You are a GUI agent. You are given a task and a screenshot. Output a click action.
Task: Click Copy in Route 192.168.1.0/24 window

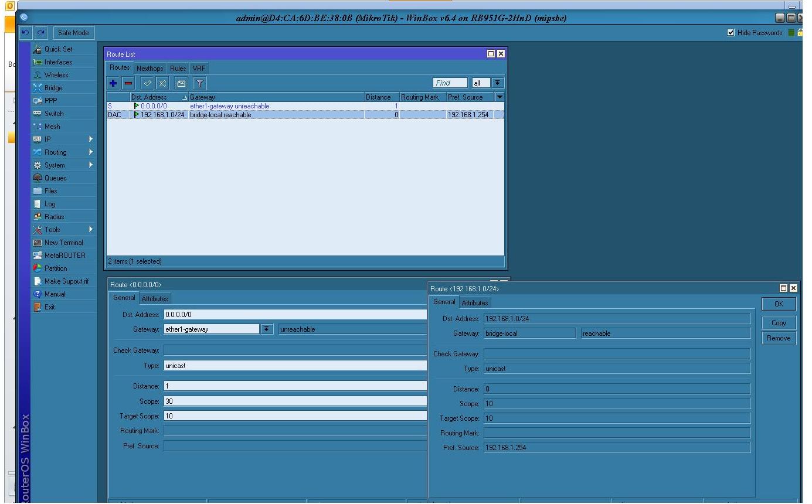pos(779,323)
